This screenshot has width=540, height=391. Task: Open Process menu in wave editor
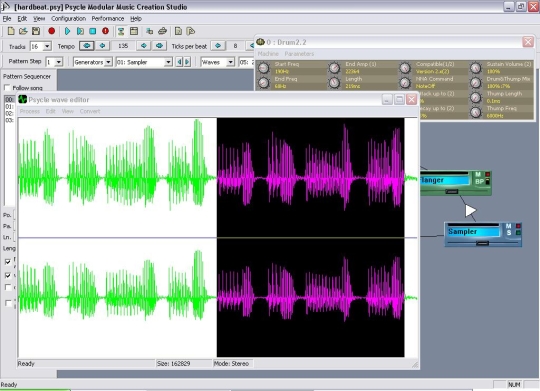coord(30,111)
